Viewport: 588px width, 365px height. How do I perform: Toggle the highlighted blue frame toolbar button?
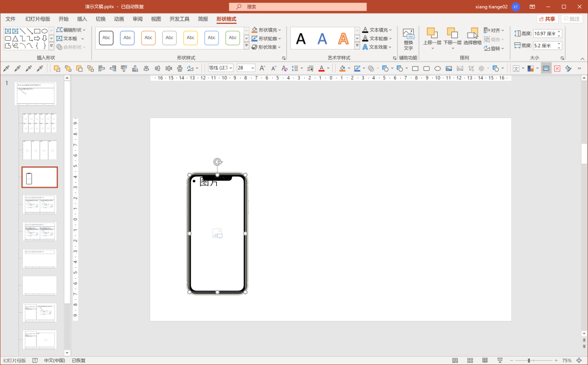pyautogui.click(x=546, y=69)
